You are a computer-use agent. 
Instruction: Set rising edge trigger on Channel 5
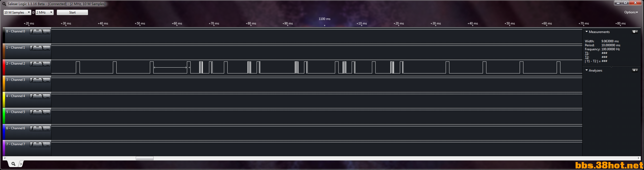pyautogui.click(x=32, y=112)
